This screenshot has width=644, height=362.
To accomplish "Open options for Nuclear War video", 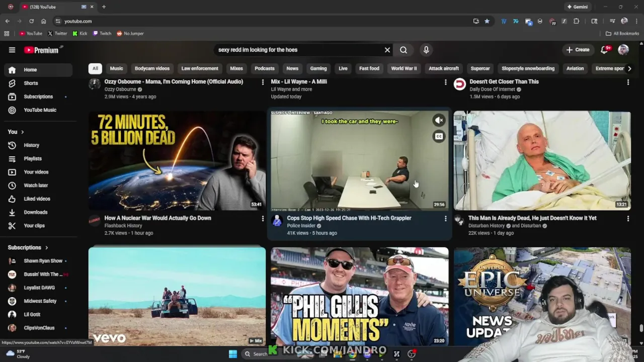I will pos(263,219).
